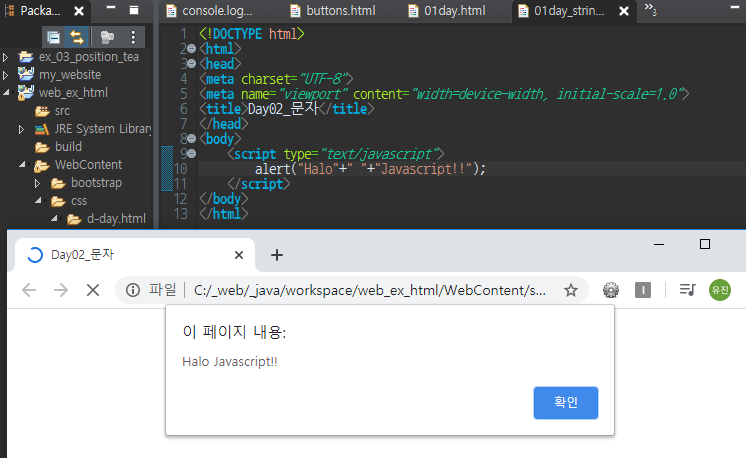Expand the bootstrap folder
746x458 pixels.
38,183
